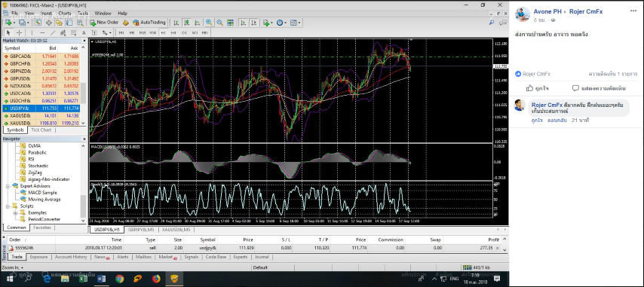This screenshot has height=287, width=644.
Task: Open the Help menu
Action: click(122, 13)
